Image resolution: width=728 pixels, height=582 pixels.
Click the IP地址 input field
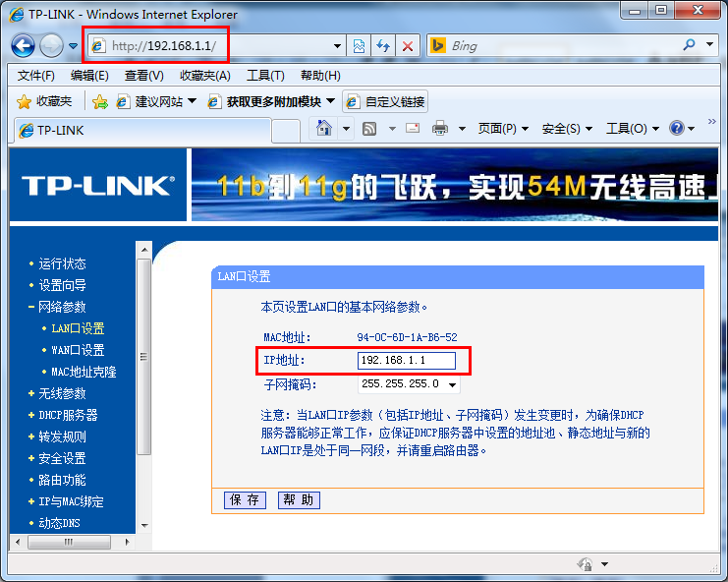(407, 361)
